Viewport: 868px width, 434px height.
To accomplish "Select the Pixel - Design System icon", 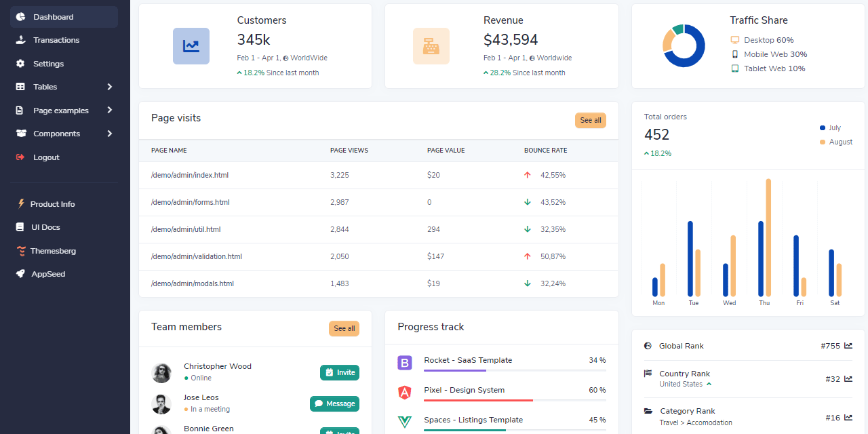I will pos(405,392).
